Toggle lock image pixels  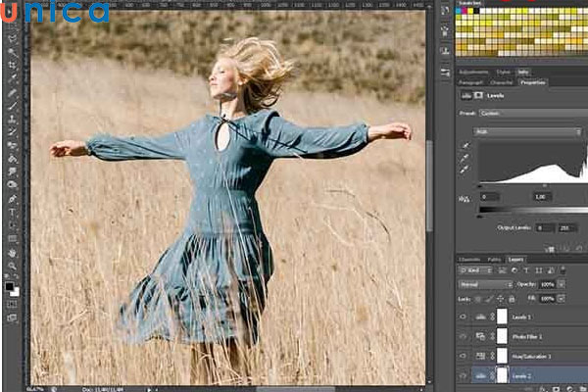[489, 299]
